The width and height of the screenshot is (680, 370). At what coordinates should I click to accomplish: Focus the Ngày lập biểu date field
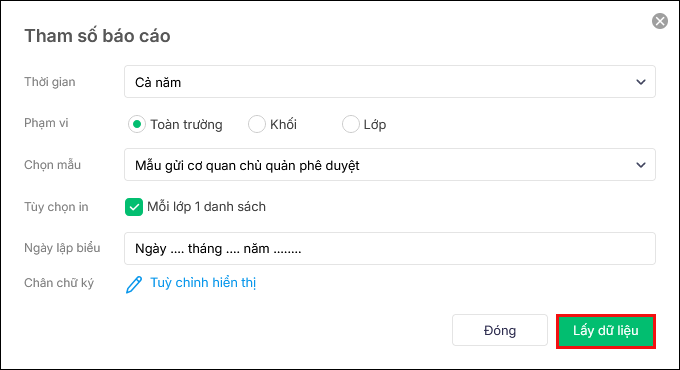coord(389,249)
